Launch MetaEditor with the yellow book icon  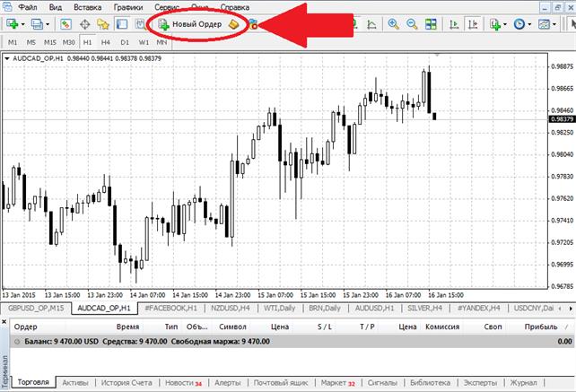click(x=233, y=24)
